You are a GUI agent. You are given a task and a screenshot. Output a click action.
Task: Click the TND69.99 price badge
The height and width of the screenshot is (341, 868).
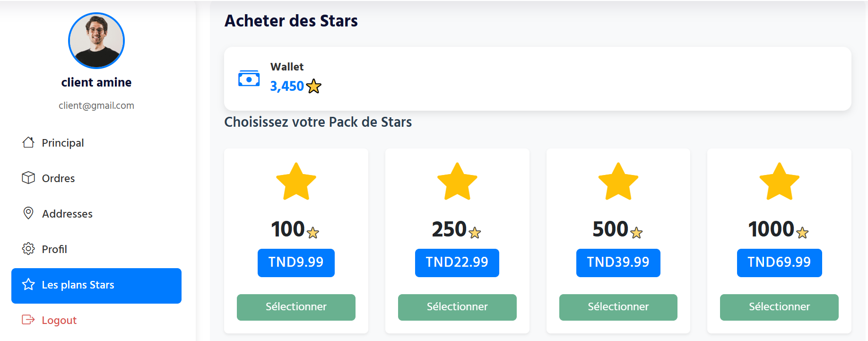779,262
